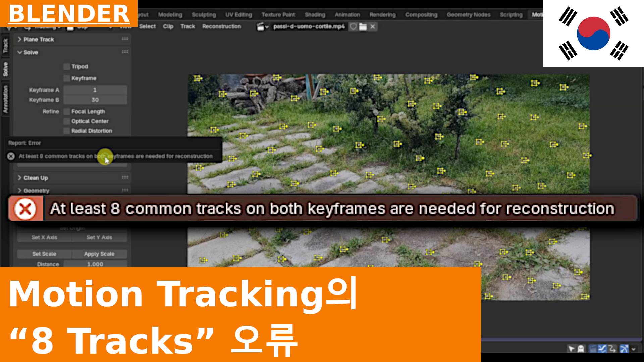Enable Focal Length refinement
This screenshot has width=644, height=362.
[67, 111]
